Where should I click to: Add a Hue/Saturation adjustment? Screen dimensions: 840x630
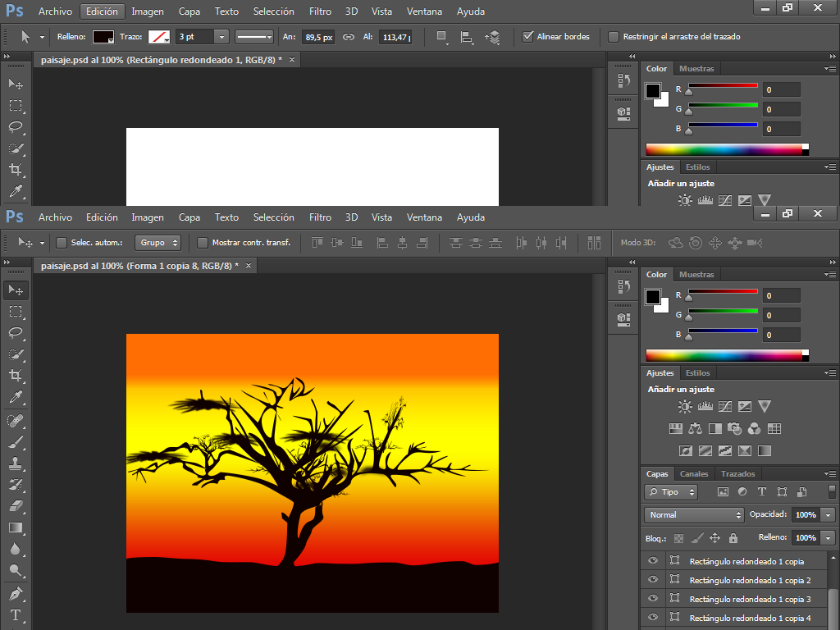click(676, 428)
